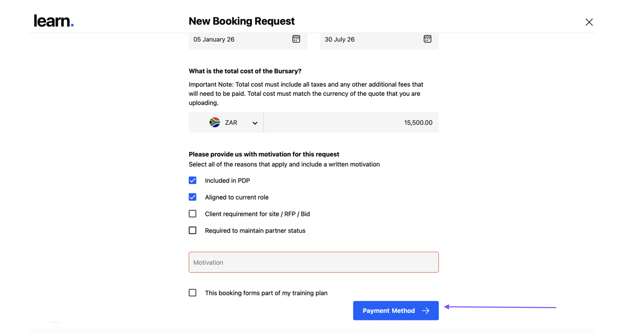Click the learn. logo
The width and height of the screenshot is (644, 336).
point(54,21)
